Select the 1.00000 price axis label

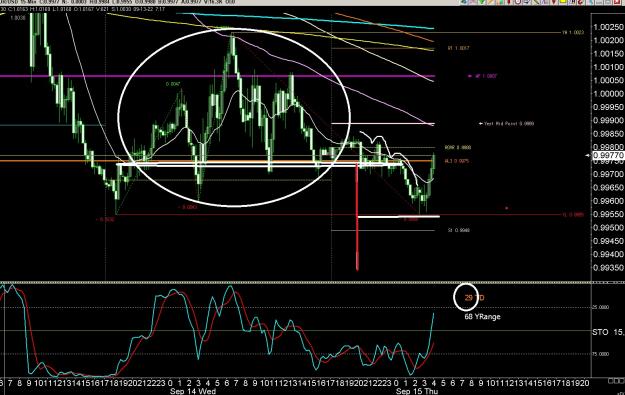click(609, 94)
